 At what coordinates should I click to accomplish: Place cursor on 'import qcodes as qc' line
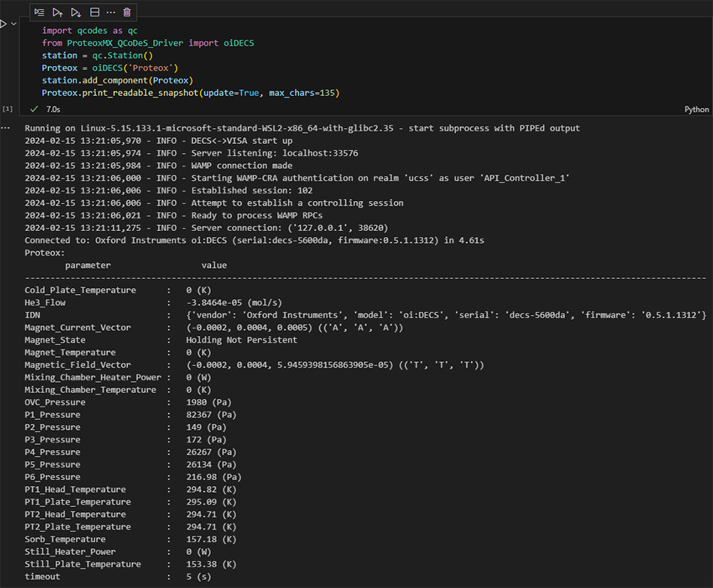pos(89,31)
